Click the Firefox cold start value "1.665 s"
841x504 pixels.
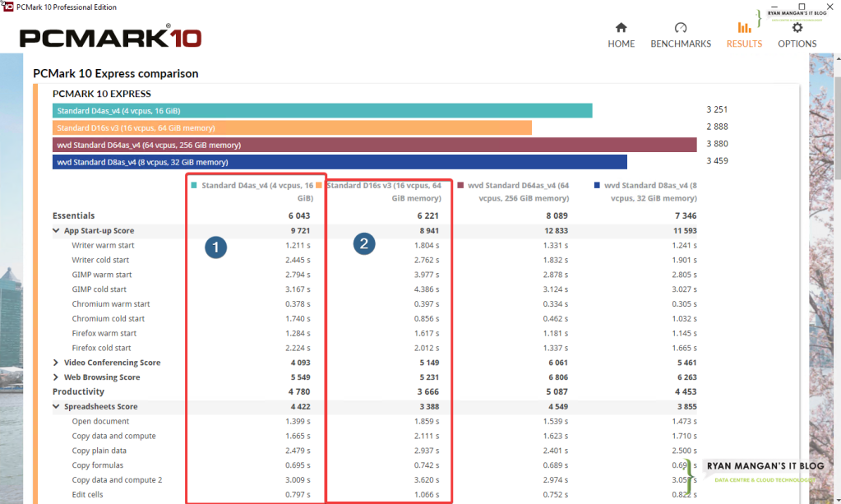pyautogui.click(x=684, y=348)
